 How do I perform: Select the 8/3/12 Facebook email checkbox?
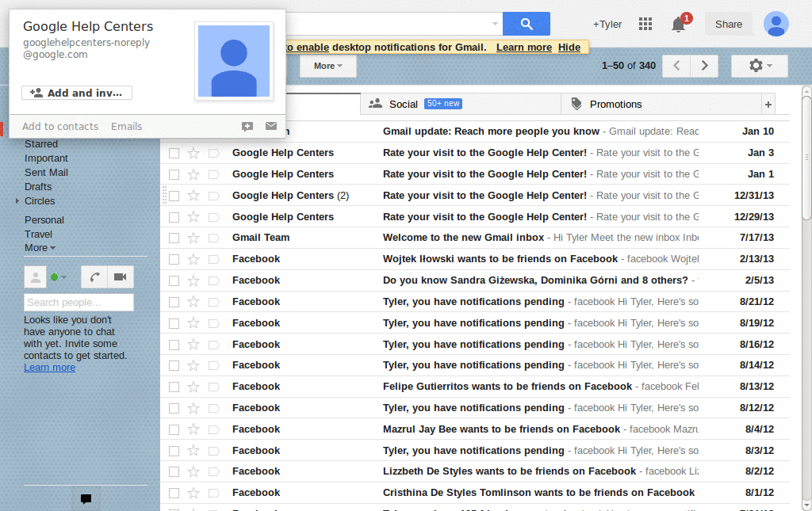(x=174, y=451)
